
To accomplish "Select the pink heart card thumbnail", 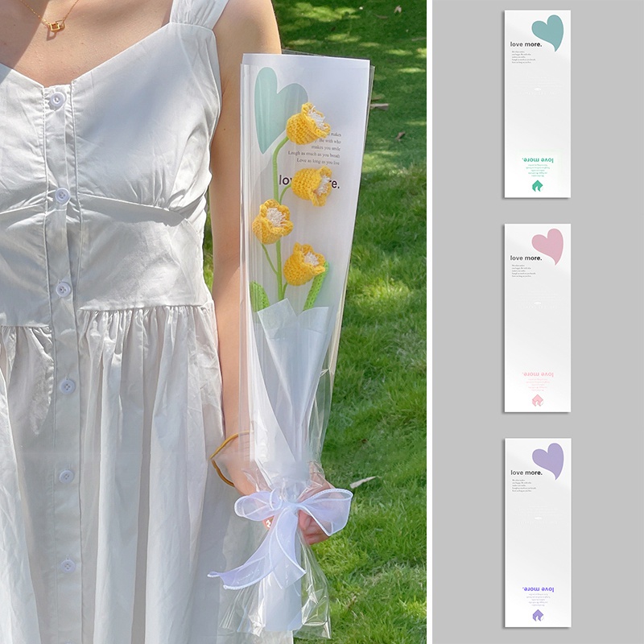I will (537, 317).
